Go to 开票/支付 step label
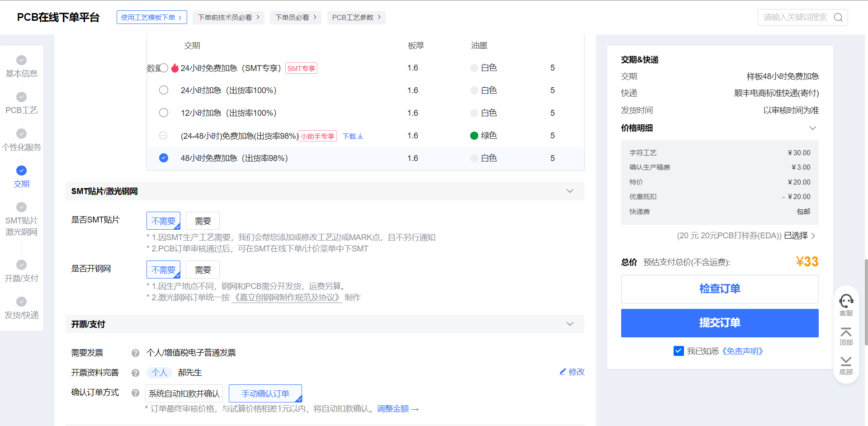The height and width of the screenshot is (426, 868). point(21,278)
